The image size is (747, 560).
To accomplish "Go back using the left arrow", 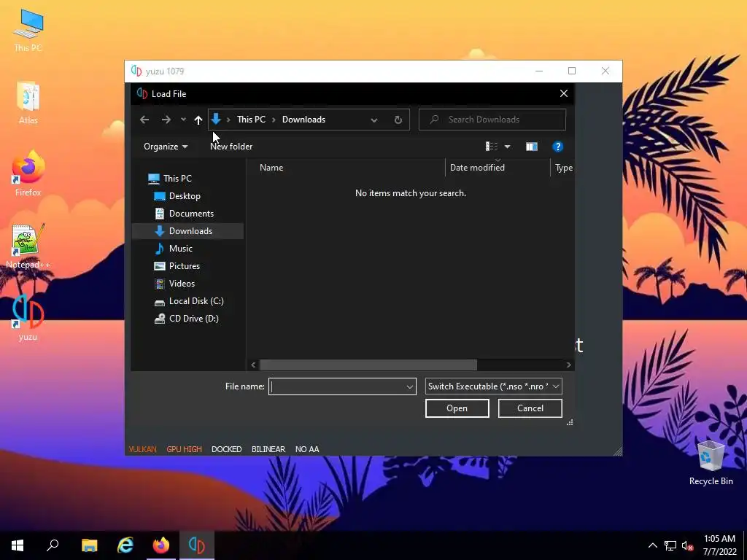I will 144,120.
